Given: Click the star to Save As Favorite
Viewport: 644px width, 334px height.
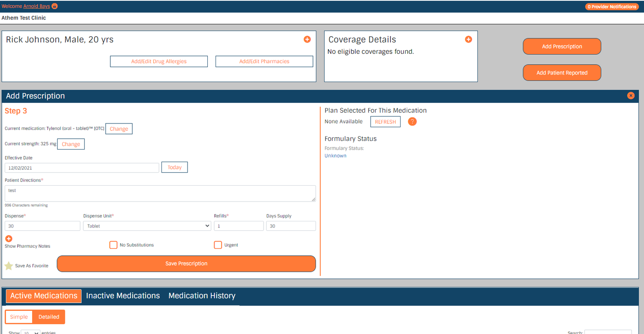Looking at the screenshot, I should (8, 265).
